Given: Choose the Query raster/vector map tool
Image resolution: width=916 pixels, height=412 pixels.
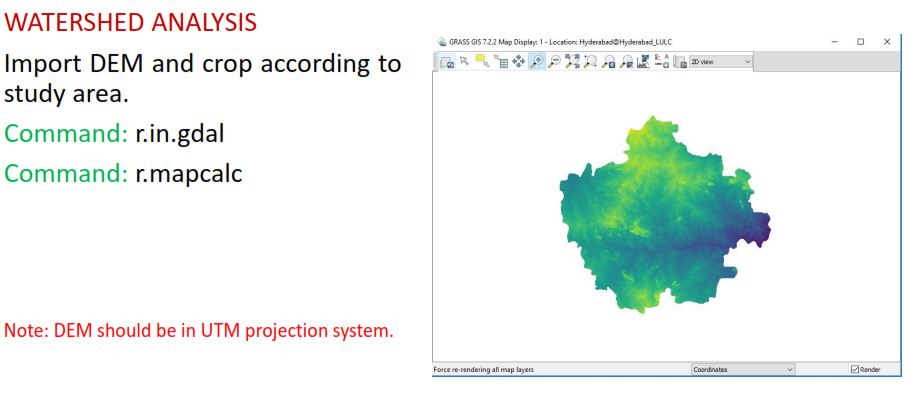Looking at the screenshot, I should 500,62.
